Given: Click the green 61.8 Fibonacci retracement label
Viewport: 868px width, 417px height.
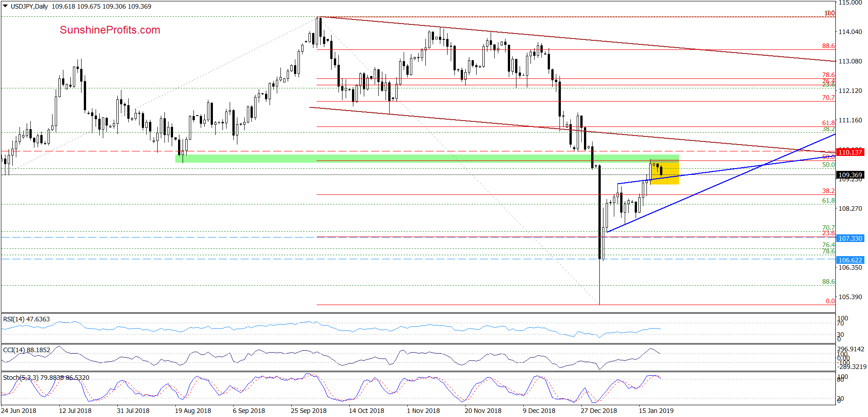Looking at the screenshot, I should (x=829, y=200).
